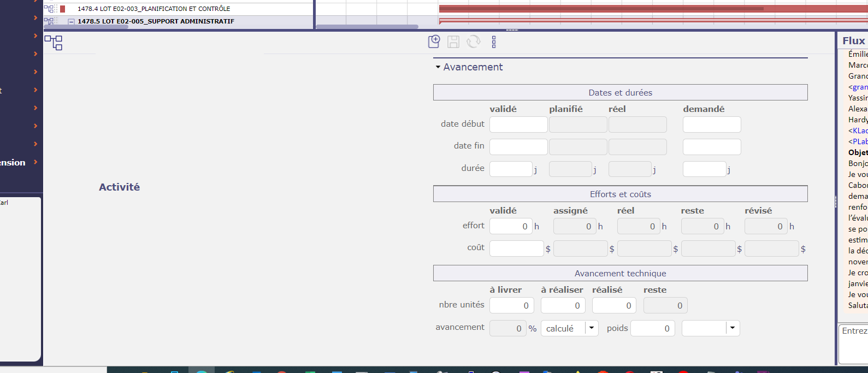Click the réel date fin field

pyautogui.click(x=637, y=147)
